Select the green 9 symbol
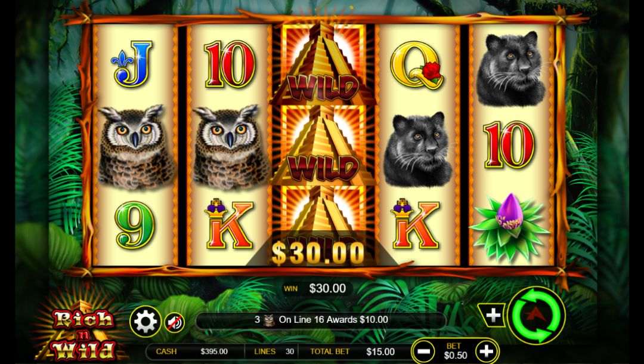644x364 pixels. 135,226
